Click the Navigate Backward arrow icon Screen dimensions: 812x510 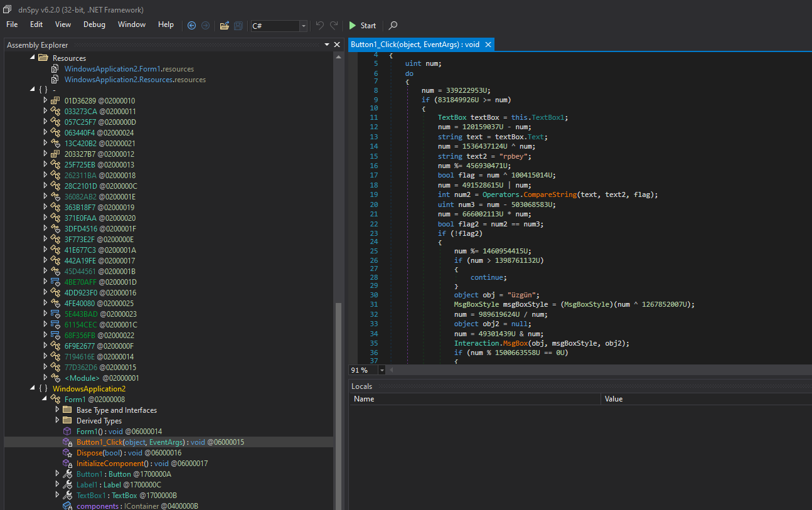192,26
